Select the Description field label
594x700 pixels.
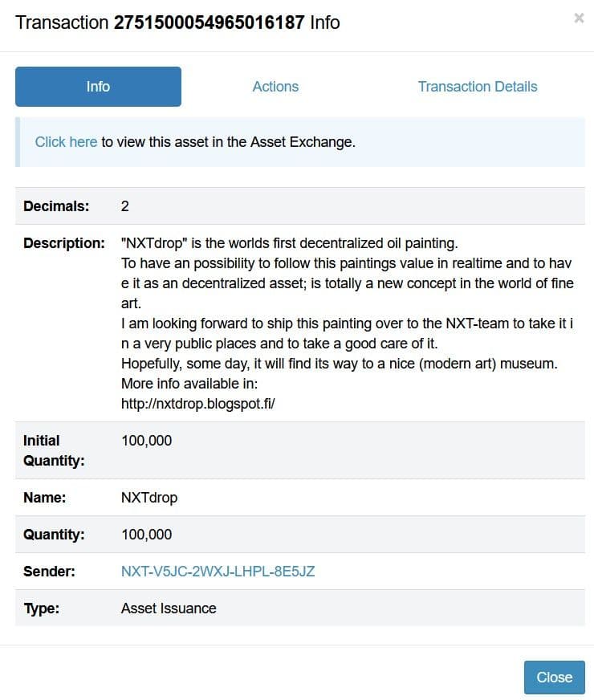coord(64,243)
